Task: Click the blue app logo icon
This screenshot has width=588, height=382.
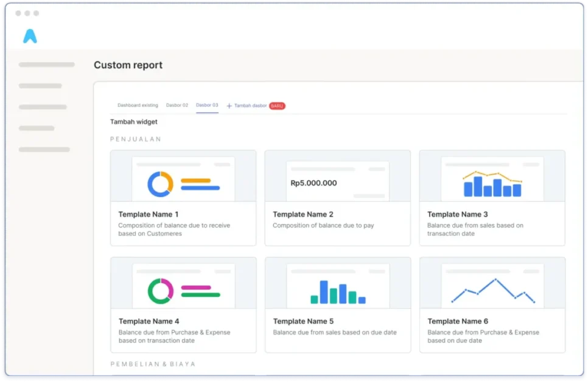Action: coord(30,36)
